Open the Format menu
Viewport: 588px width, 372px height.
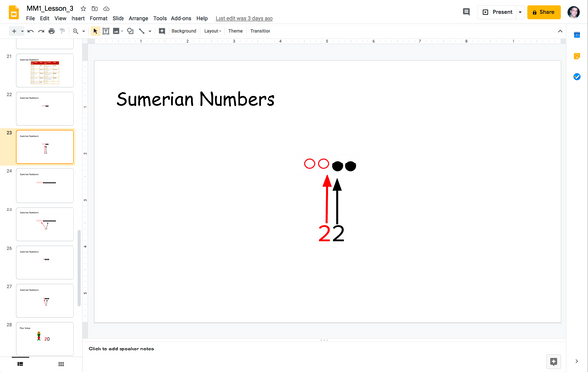(99, 18)
